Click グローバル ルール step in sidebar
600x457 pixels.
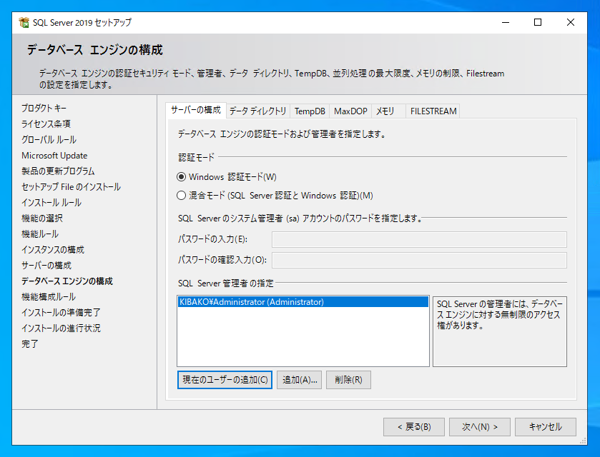coord(49,140)
